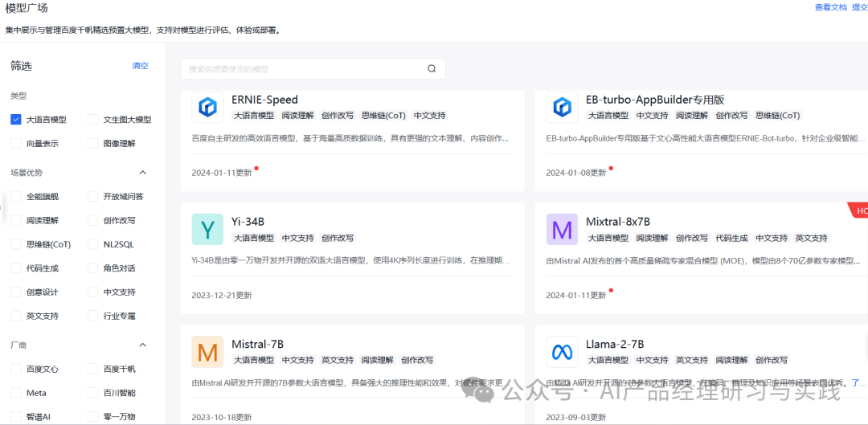
Task: Click the 2023-09-03更新 date on Llama-2-7B
Action: tap(576, 417)
